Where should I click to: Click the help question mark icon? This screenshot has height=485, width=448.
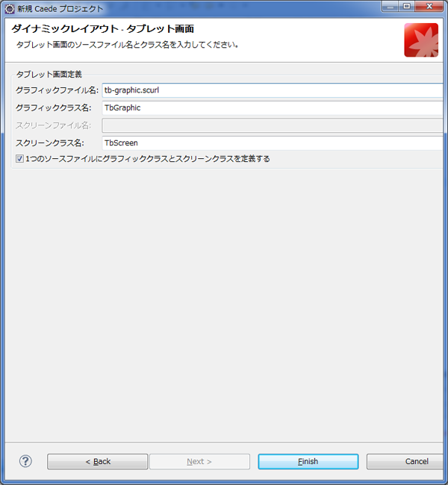pyautogui.click(x=25, y=461)
